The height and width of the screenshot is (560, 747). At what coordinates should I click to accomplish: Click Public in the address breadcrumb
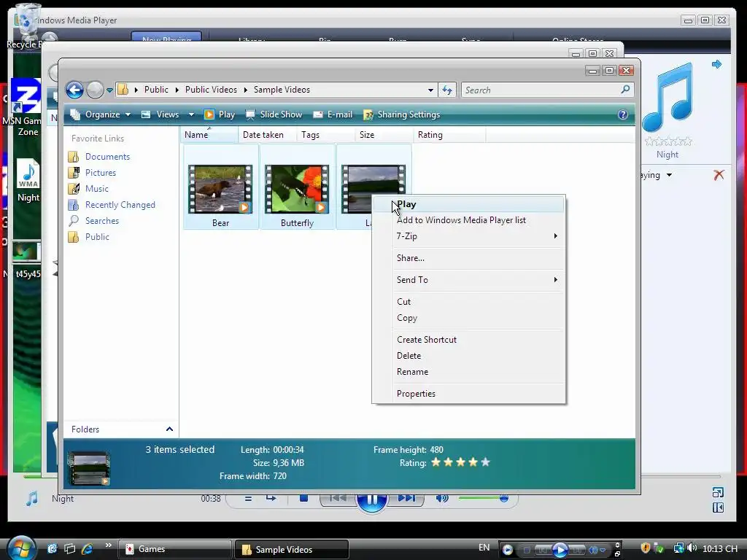(x=156, y=90)
